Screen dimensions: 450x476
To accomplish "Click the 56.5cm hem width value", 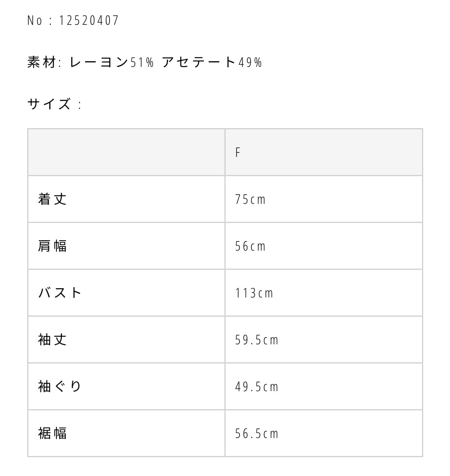I will click(256, 434).
